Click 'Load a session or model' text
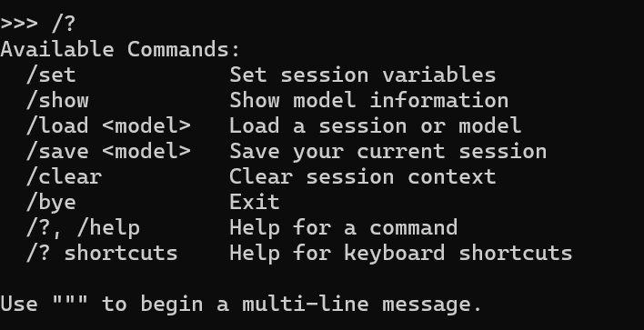 tap(376, 126)
